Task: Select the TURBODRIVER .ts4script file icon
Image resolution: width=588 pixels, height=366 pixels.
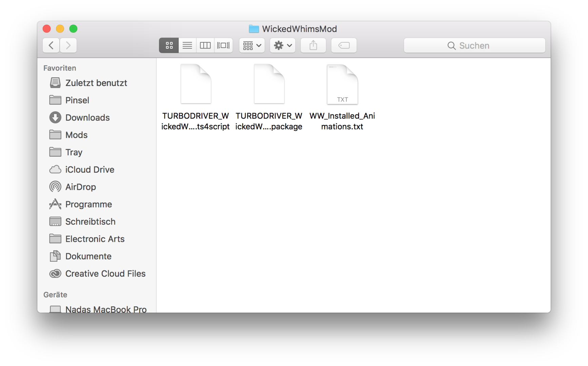Action: click(x=196, y=84)
